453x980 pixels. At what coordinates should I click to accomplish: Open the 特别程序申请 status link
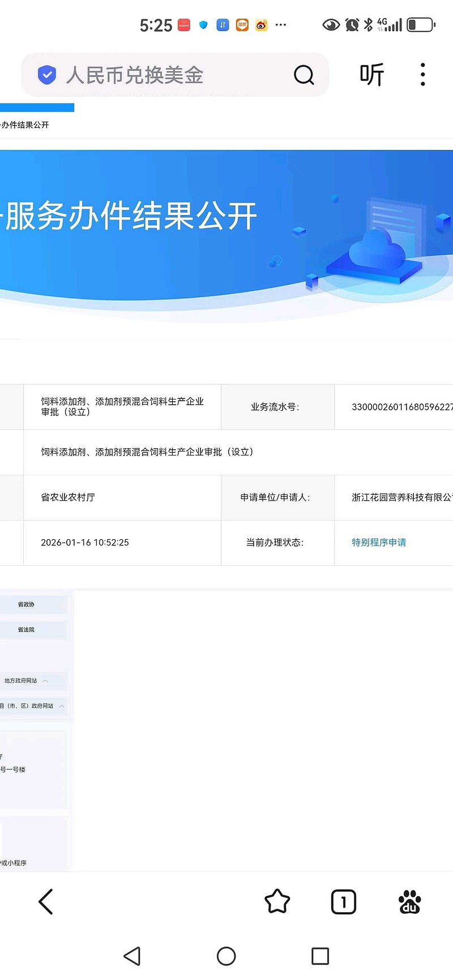pyautogui.click(x=379, y=542)
